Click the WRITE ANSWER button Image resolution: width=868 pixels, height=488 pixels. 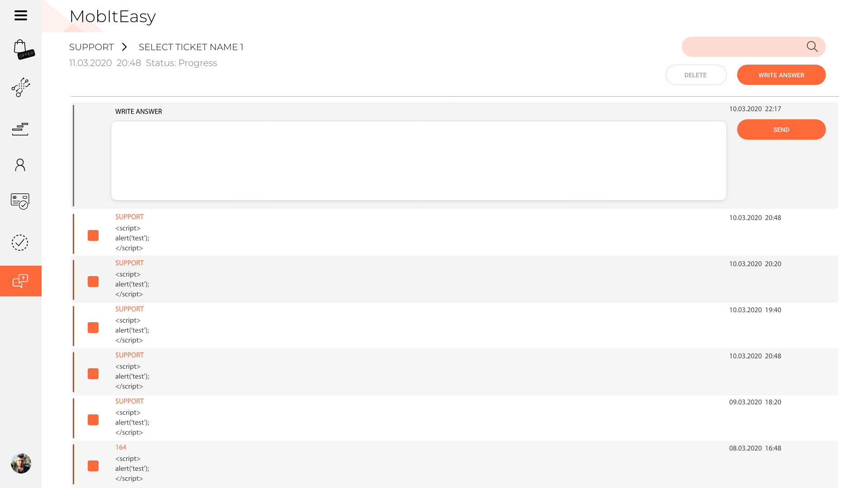pyautogui.click(x=781, y=75)
